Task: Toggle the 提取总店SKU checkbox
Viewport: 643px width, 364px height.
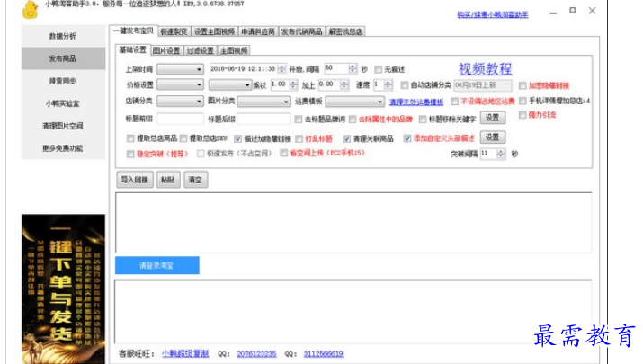Action: pyautogui.click(x=183, y=138)
